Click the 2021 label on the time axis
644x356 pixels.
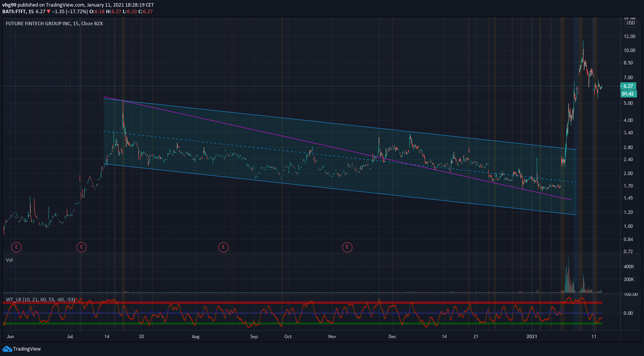click(x=532, y=337)
